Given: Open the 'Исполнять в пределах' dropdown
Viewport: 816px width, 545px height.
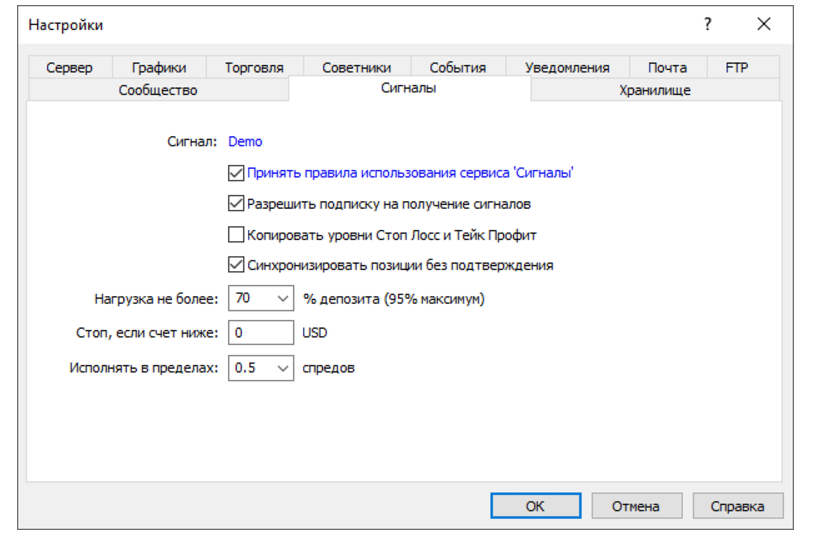Looking at the screenshot, I should point(281,368).
